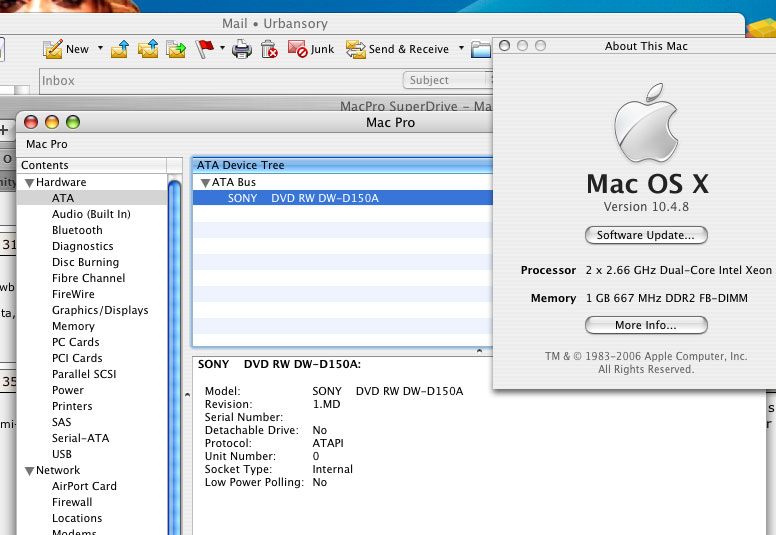Screen dimensions: 776x535
Task: Select the SONY DVD RW DW-D150A row
Action: 342,198
